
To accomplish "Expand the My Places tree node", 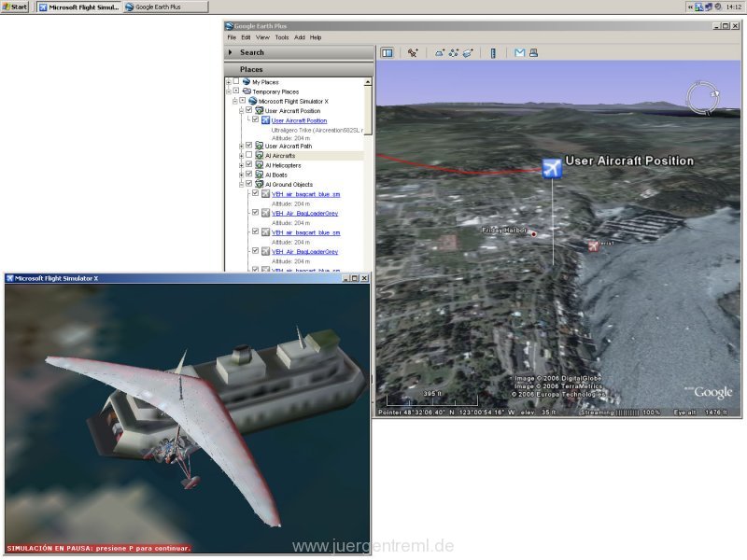I will tap(229, 82).
